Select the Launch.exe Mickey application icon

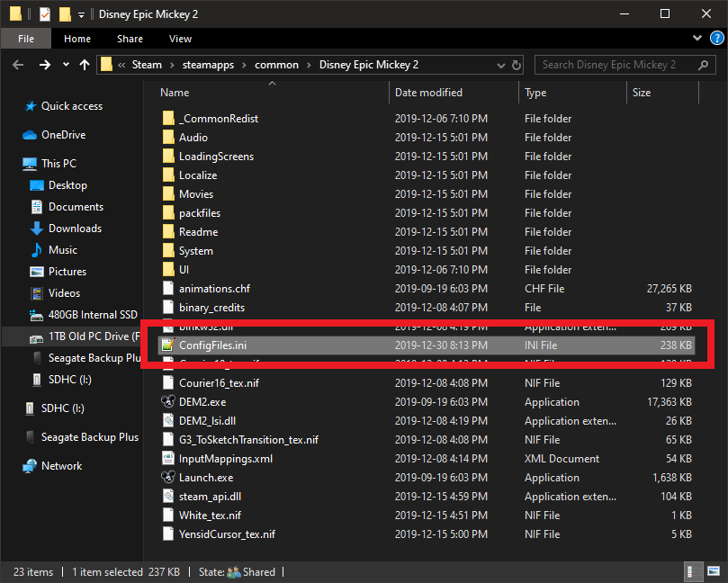click(168, 477)
